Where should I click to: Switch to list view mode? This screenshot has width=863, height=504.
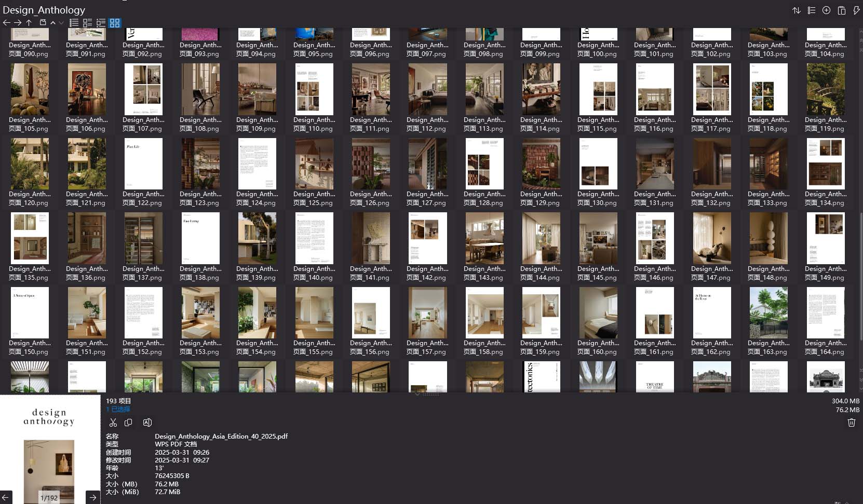74,23
